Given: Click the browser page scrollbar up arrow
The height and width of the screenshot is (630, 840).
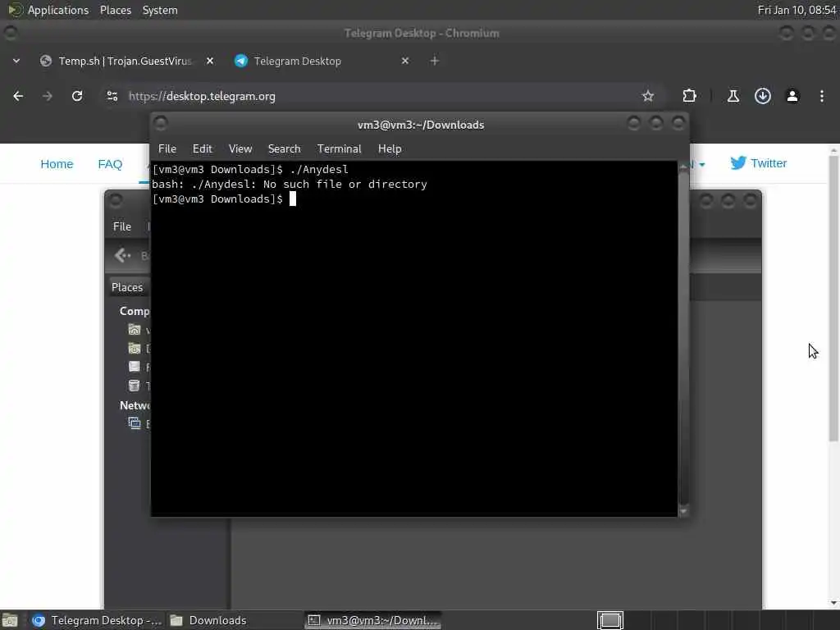Looking at the screenshot, I should click(x=833, y=150).
